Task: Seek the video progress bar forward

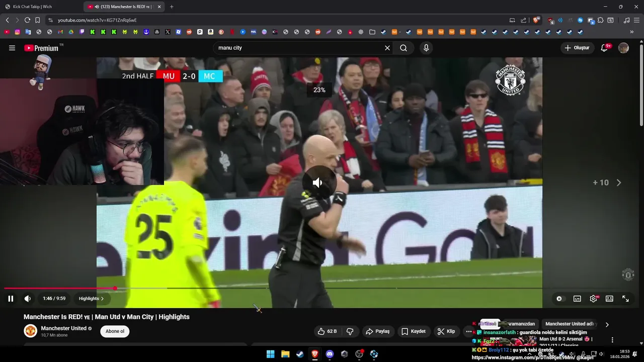Action: (322, 288)
